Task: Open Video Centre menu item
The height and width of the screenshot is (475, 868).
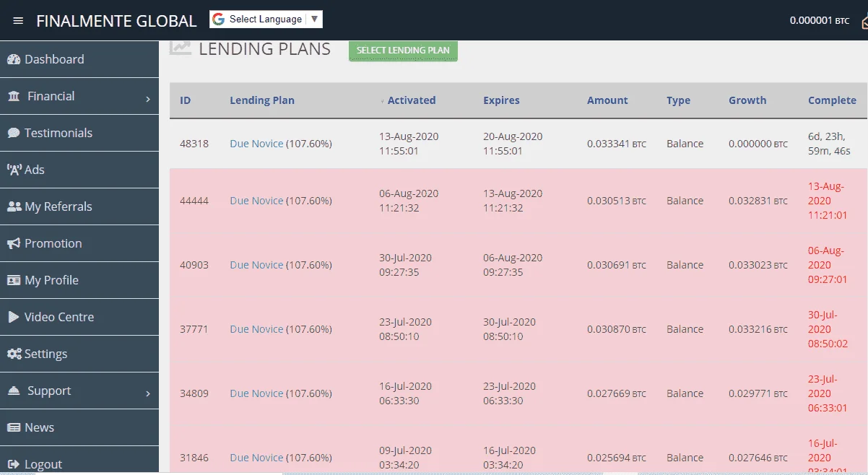Action: pos(79,317)
